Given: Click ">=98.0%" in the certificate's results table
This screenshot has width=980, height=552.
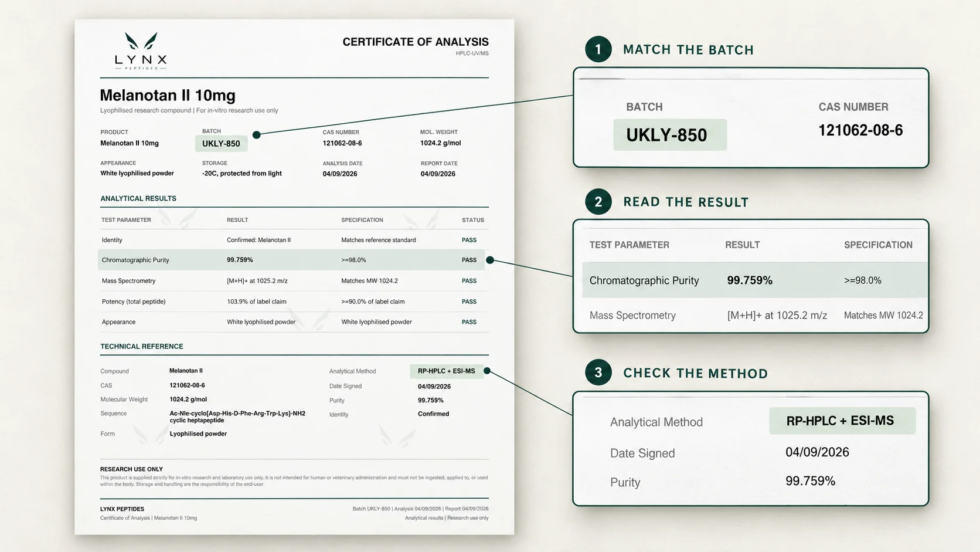Looking at the screenshot, I should [353, 260].
